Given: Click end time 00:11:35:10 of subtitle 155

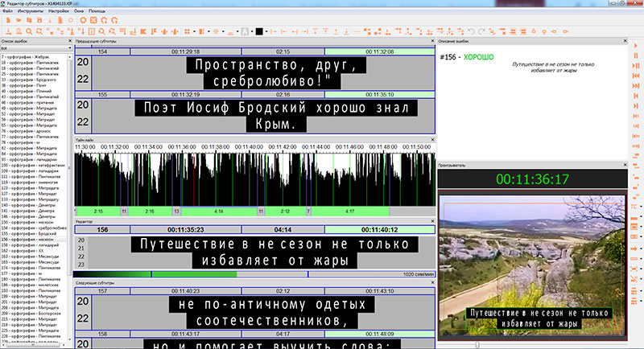Looking at the screenshot, I should 380,94.
